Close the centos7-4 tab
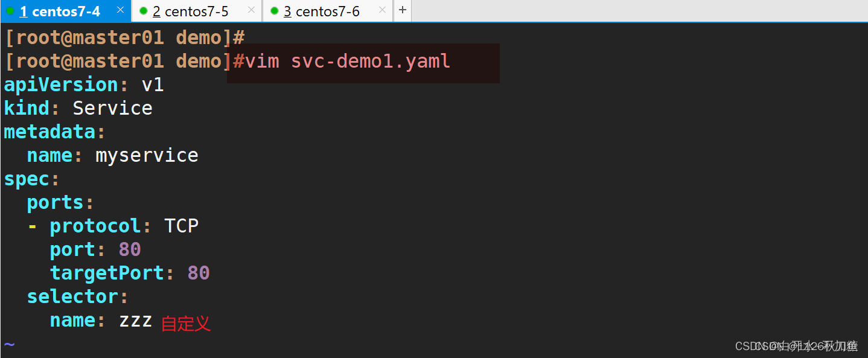 pyautogui.click(x=120, y=10)
